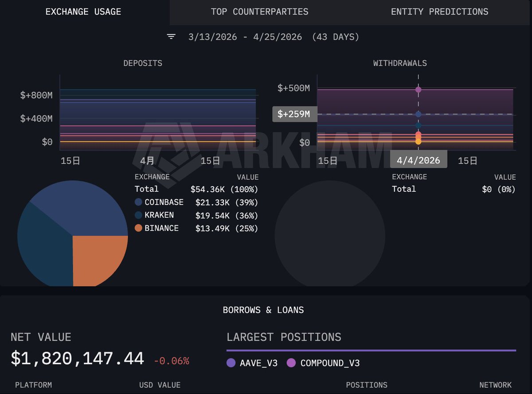Open the date range filter icon
The width and height of the screenshot is (532, 394).
[171, 37]
